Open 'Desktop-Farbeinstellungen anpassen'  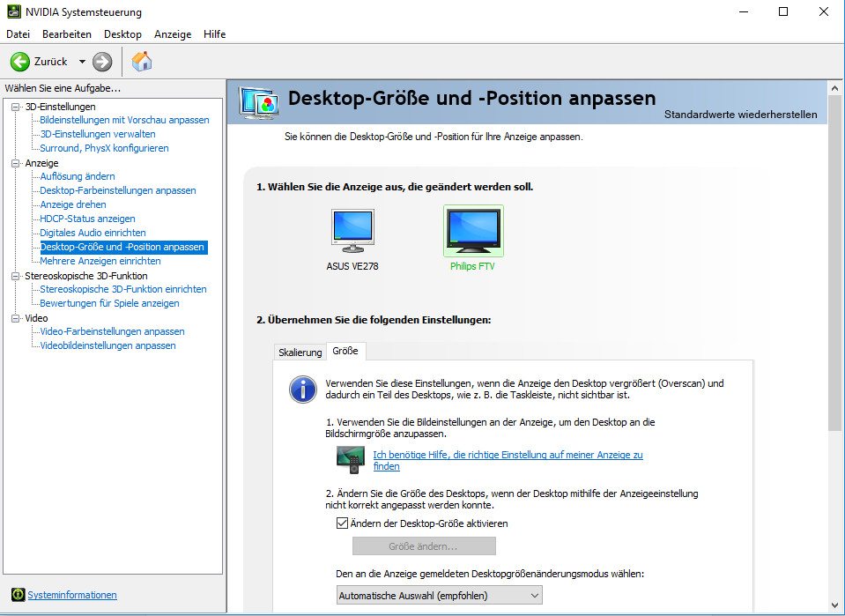tap(118, 190)
